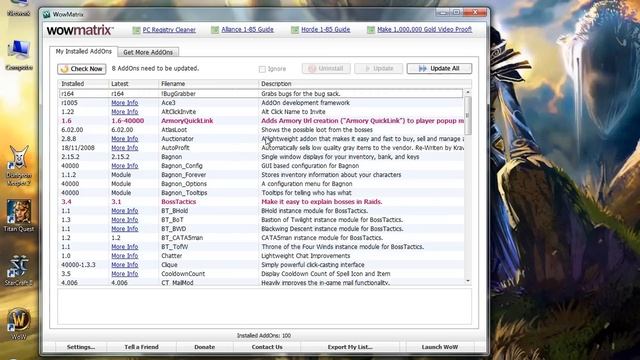Image resolution: width=640 pixels, height=360 pixels.
Task: Click the Donate button
Action: coord(204,347)
